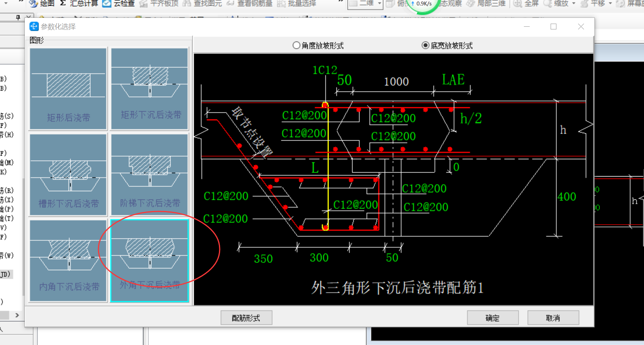Select the 角度放坡形式 radio button
The width and height of the screenshot is (644, 345).
pyautogui.click(x=296, y=45)
